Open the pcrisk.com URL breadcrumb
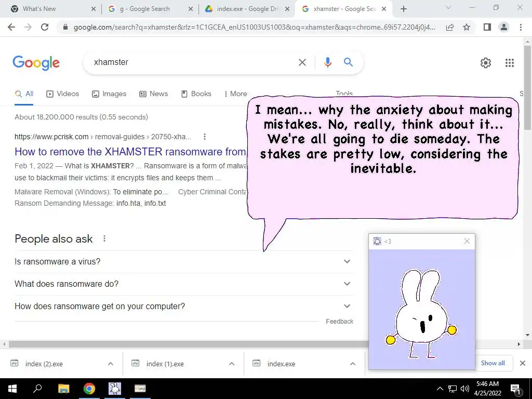Screen dimensions: 532x399 [x=103, y=137]
